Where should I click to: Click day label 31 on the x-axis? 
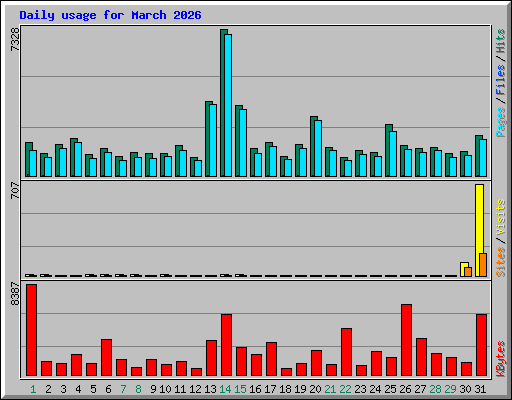pos(480,389)
